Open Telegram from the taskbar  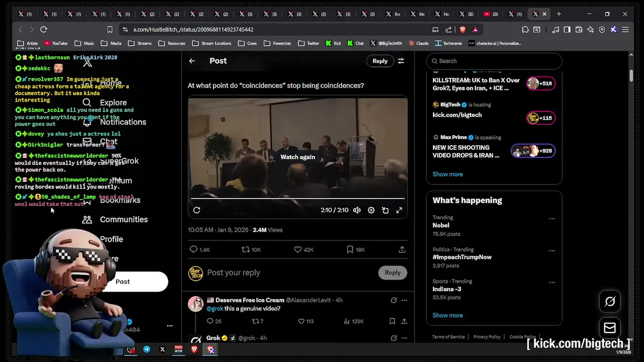146,349
